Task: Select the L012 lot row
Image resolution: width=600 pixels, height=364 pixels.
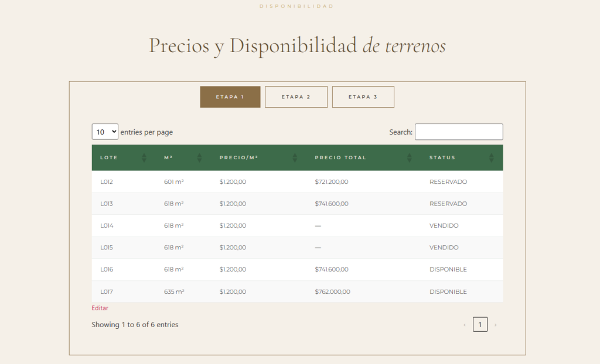Action: [x=107, y=182]
